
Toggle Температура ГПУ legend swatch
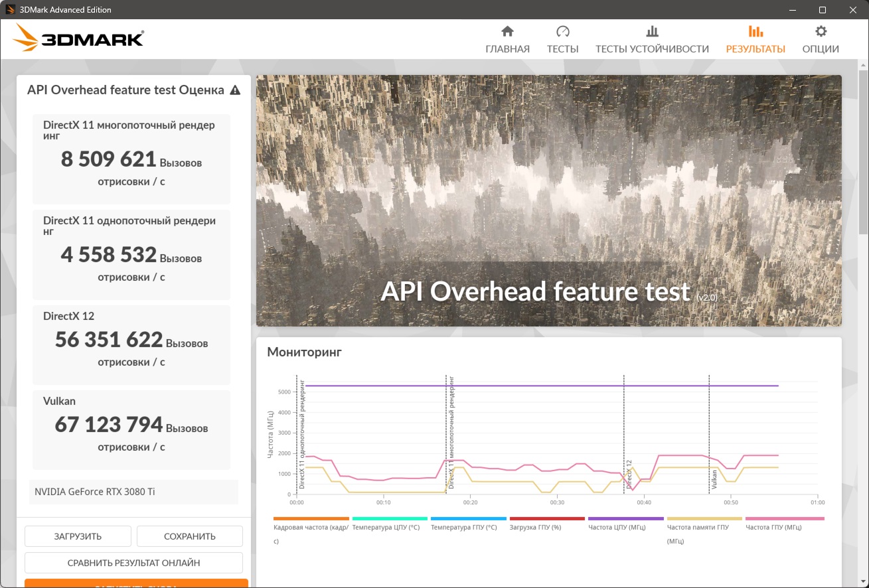click(x=469, y=518)
